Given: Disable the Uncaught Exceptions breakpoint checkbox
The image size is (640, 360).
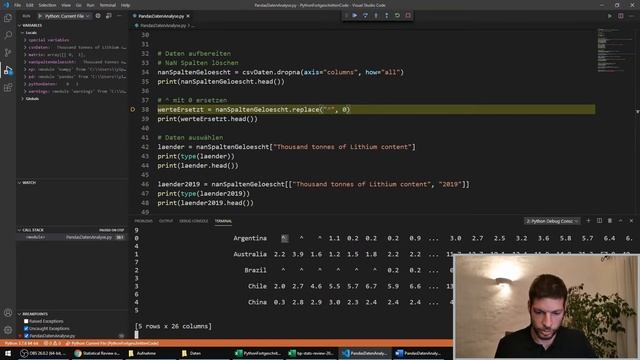Looking at the screenshot, I should tap(26, 329).
